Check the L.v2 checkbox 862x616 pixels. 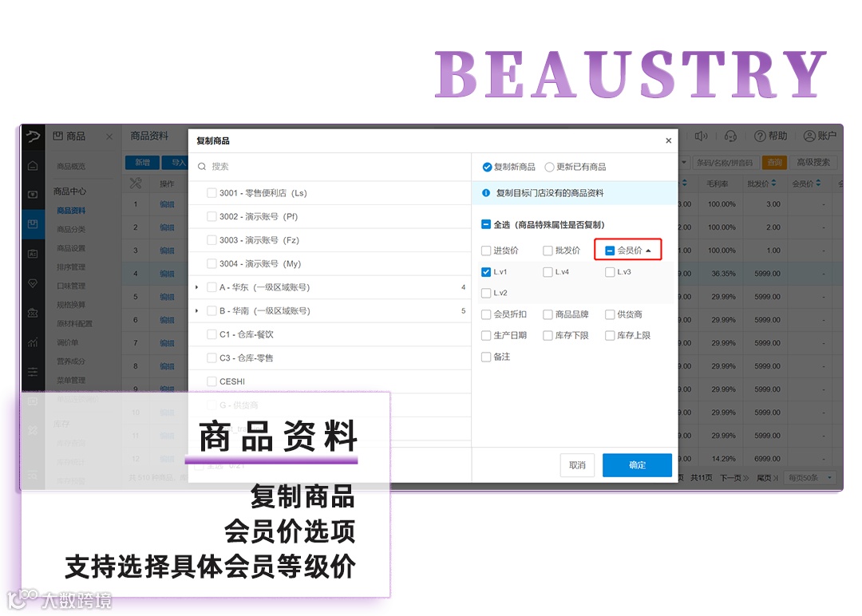(x=486, y=293)
